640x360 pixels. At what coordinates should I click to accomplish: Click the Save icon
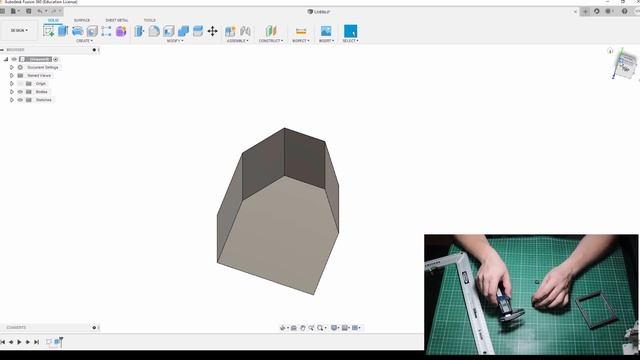29,11
